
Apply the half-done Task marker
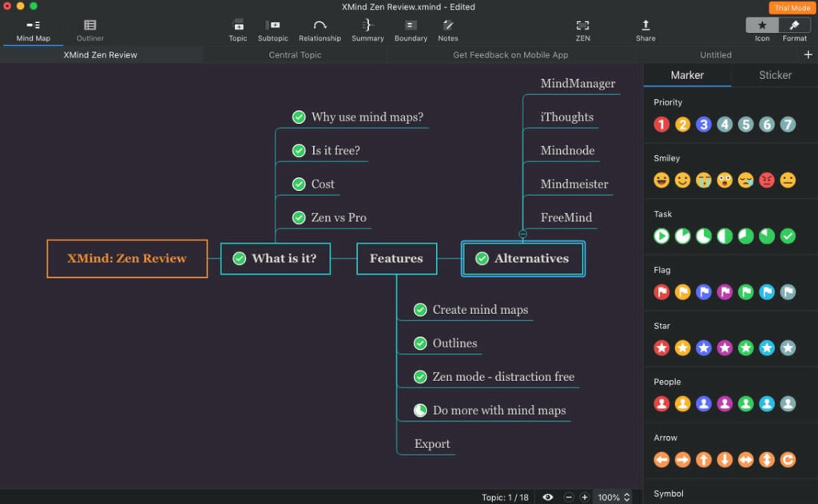725,236
